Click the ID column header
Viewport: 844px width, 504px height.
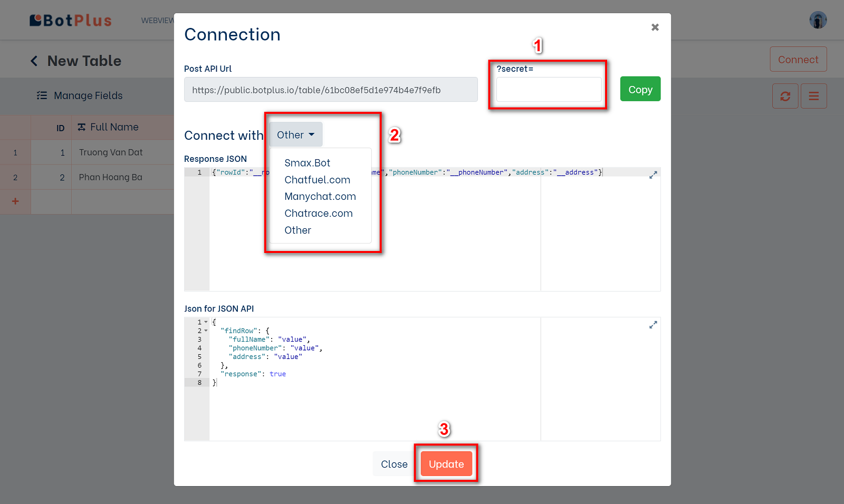51,128
